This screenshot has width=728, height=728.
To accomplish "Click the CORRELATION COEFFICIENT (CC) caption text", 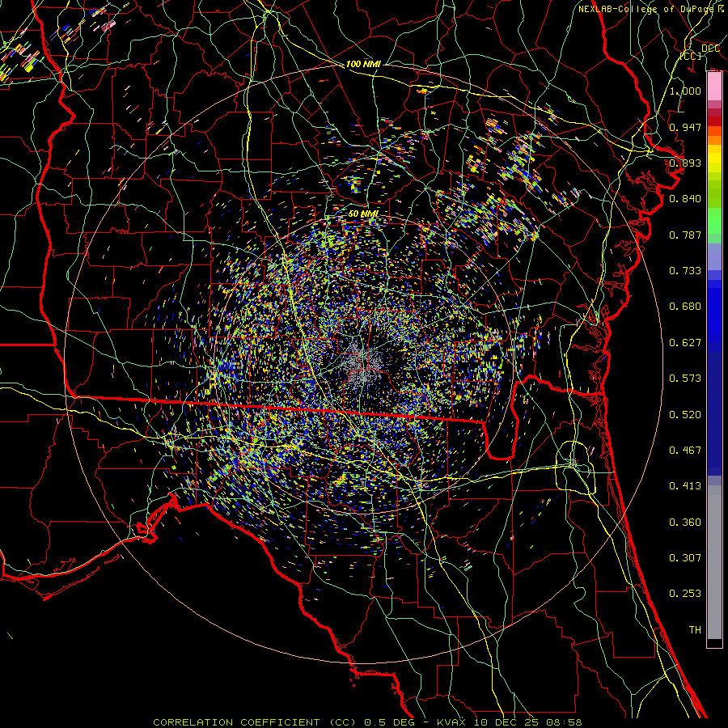I will pyautogui.click(x=255, y=722).
